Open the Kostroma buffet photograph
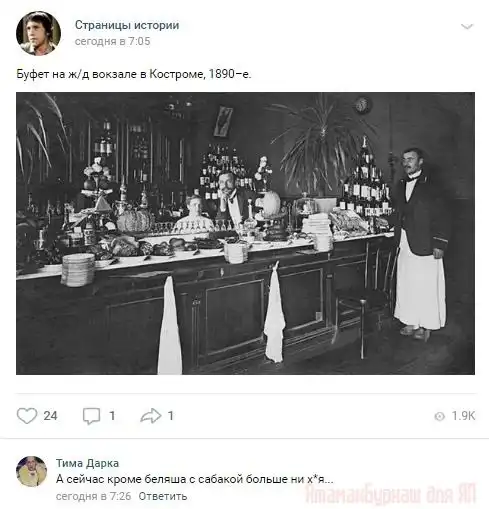The height and width of the screenshot is (509, 489). [245, 233]
